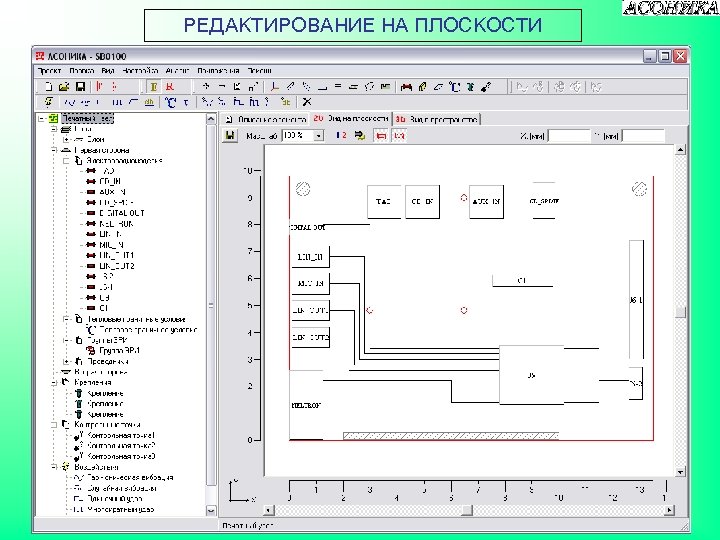Collapse the Контрольные точки tree node
The height and width of the screenshot is (540, 720).
point(54,425)
